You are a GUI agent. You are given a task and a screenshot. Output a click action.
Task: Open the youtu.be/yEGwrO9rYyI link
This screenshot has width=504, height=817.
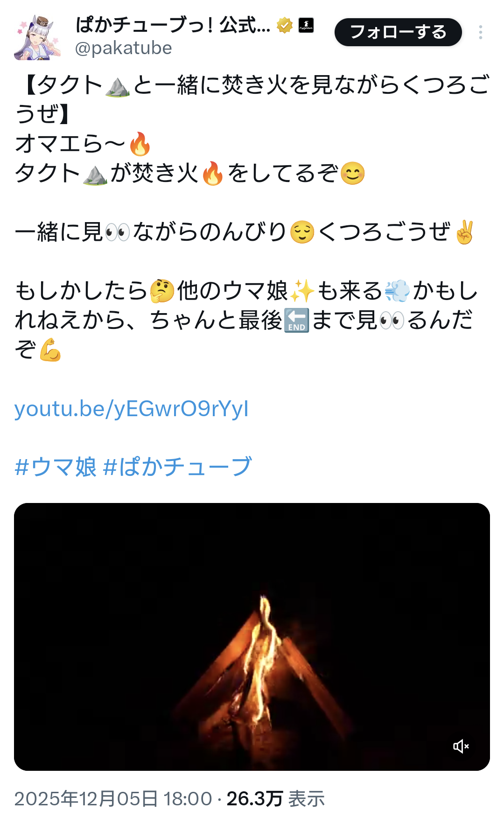(132, 409)
